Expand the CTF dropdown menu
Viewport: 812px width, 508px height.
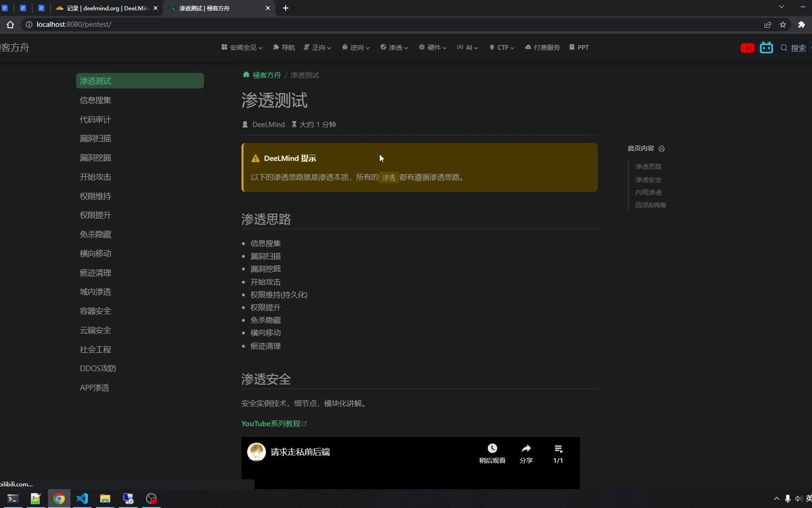coord(502,48)
